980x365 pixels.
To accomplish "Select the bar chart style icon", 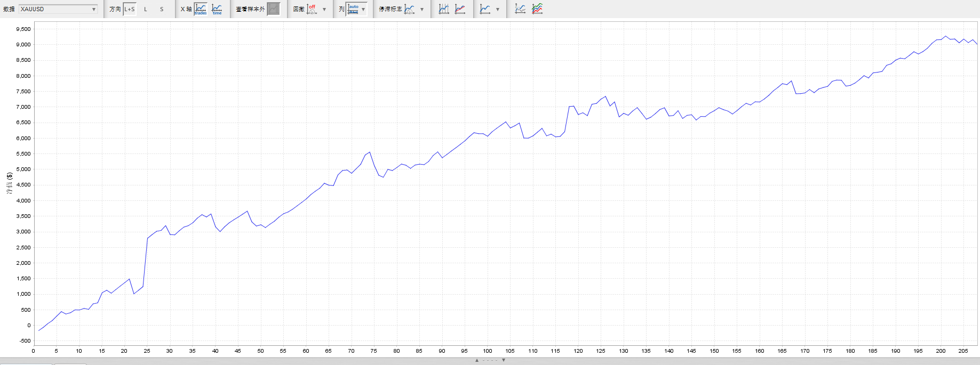I will 444,9.
